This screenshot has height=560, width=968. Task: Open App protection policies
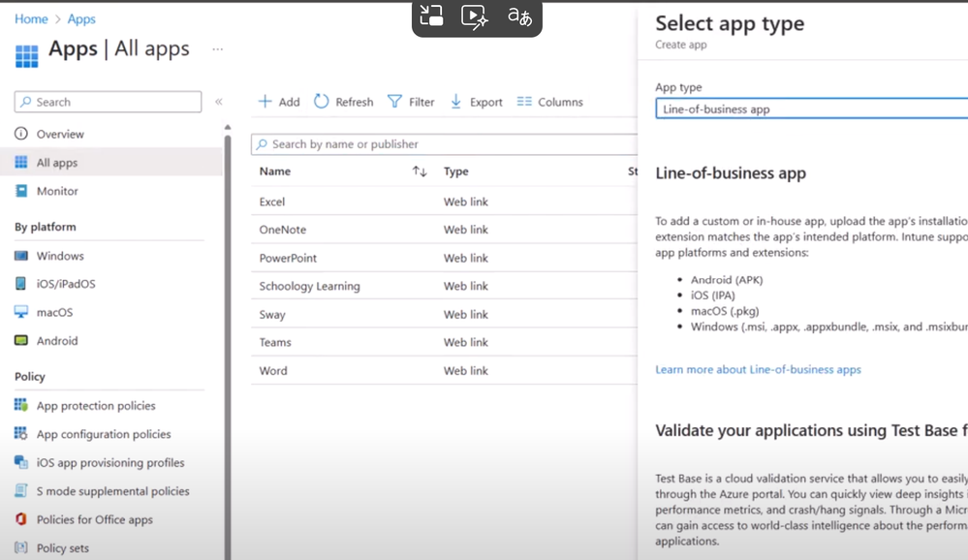click(x=96, y=406)
